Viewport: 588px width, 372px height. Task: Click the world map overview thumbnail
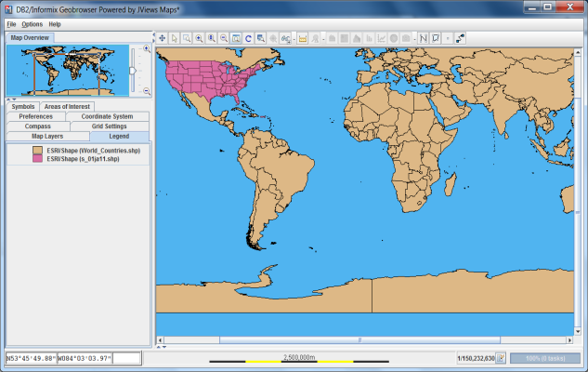coord(65,70)
